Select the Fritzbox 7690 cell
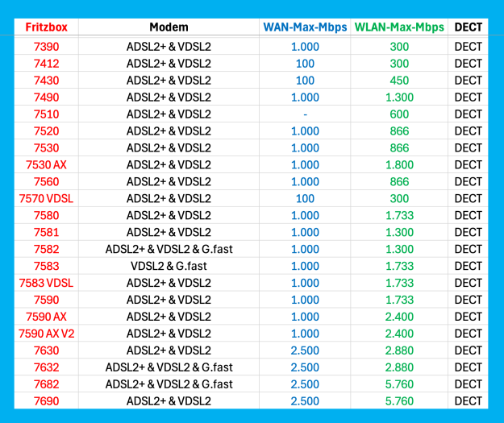The width and height of the screenshot is (504, 423). [x=46, y=400]
